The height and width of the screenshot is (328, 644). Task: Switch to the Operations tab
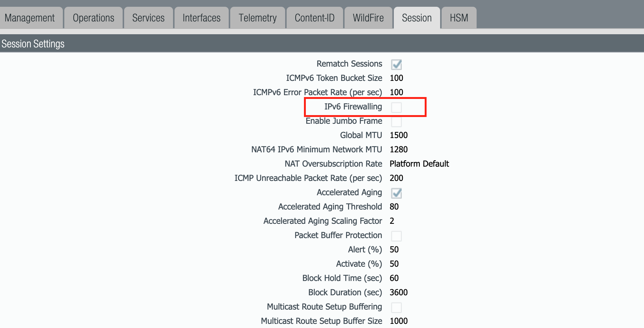tap(93, 18)
